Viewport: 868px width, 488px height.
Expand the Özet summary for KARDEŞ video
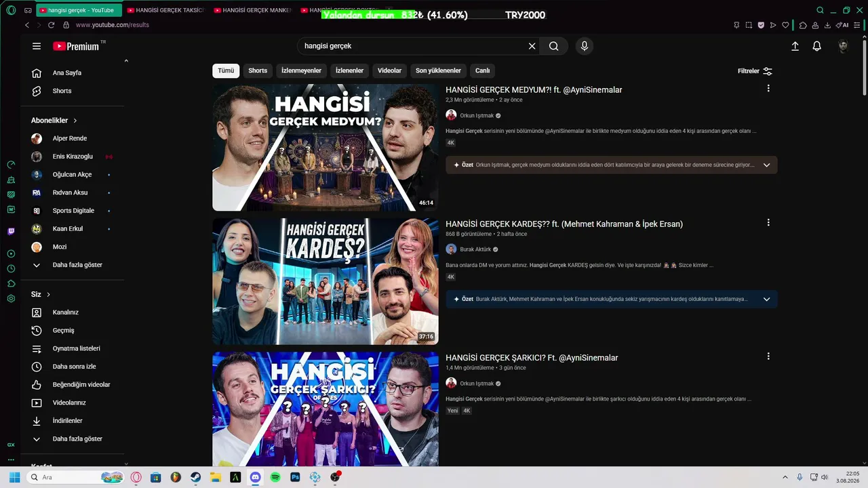tap(767, 299)
